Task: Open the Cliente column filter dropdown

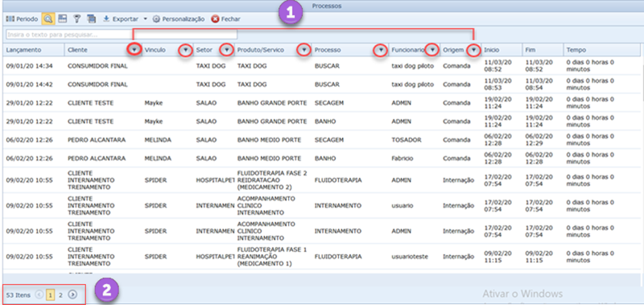Action: (134, 50)
